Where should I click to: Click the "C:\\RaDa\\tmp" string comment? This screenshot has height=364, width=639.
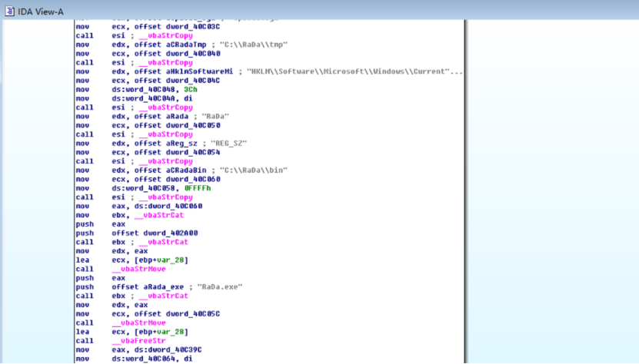point(254,45)
